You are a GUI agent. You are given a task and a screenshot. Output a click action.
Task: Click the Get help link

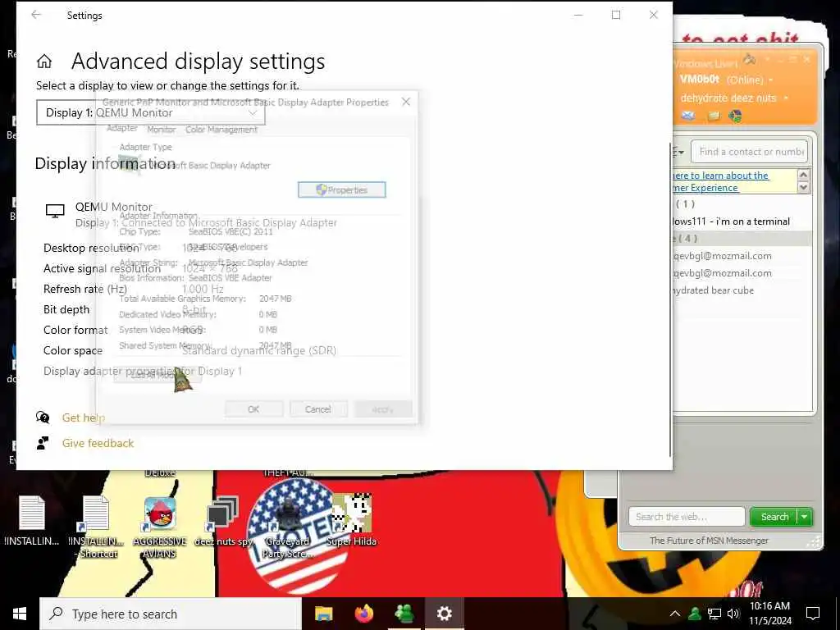click(83, 418)
